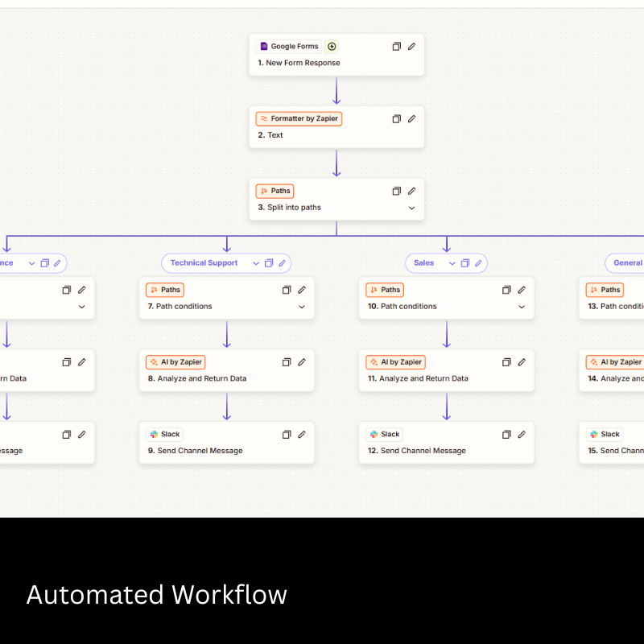Select '8. Analyze and Return Data' title

[197, 378]
